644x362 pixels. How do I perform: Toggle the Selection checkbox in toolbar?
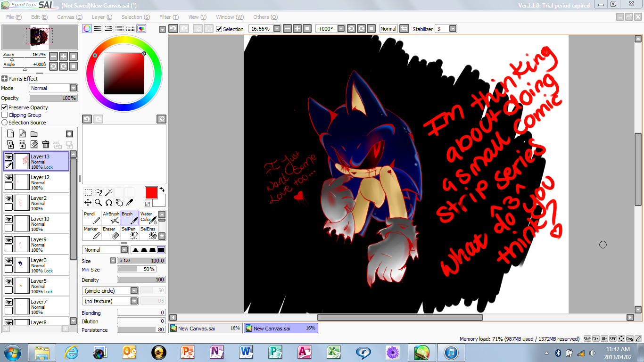(x=219, y=29)
